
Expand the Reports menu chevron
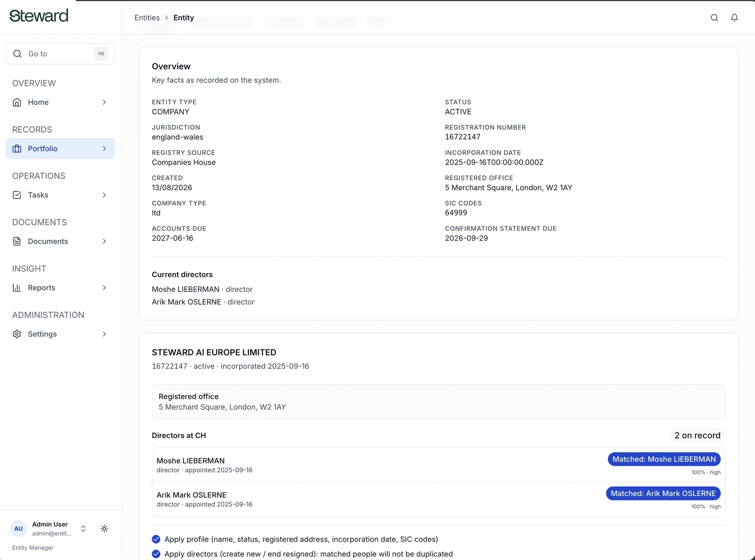104,288
